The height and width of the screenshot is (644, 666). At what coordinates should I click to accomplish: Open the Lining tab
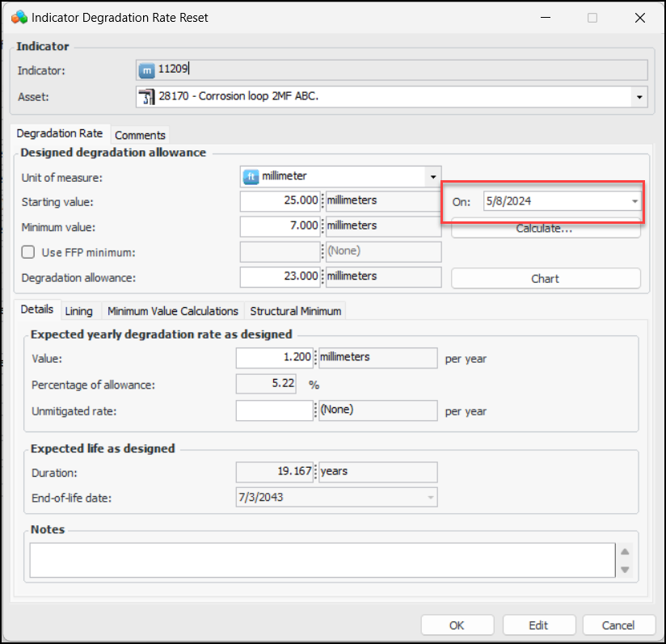click(78, 311)
